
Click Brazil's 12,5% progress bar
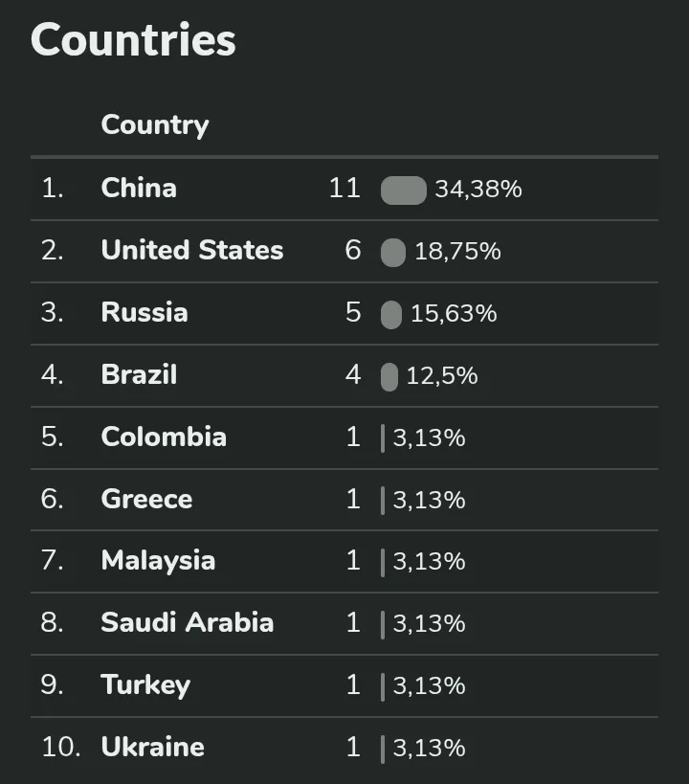389,376
